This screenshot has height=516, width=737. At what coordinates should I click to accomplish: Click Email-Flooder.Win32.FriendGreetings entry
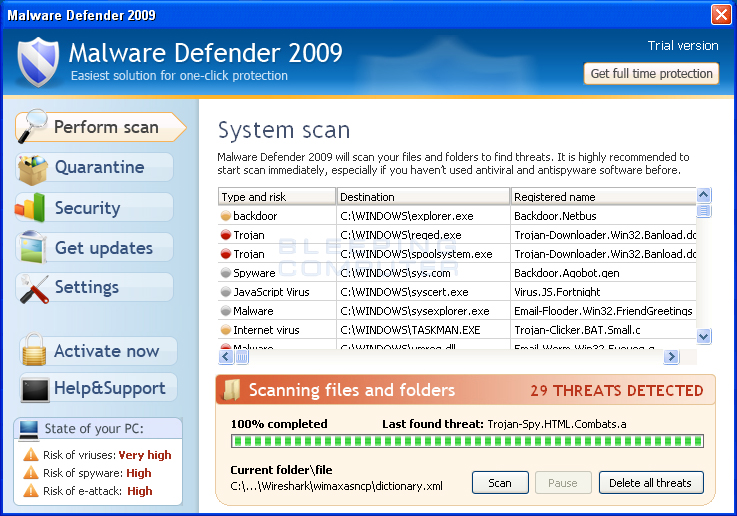(x=603, y=311)
